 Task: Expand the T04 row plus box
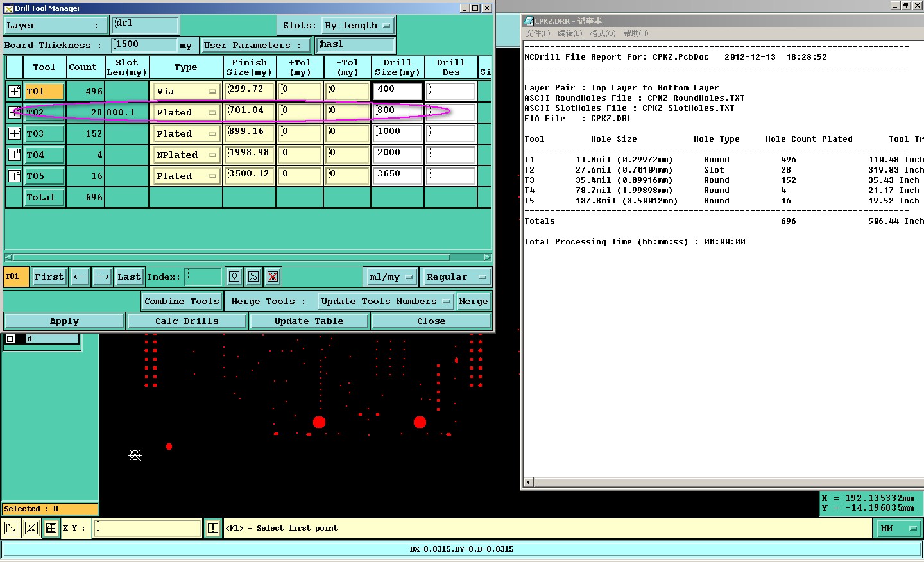pos(14,155)
